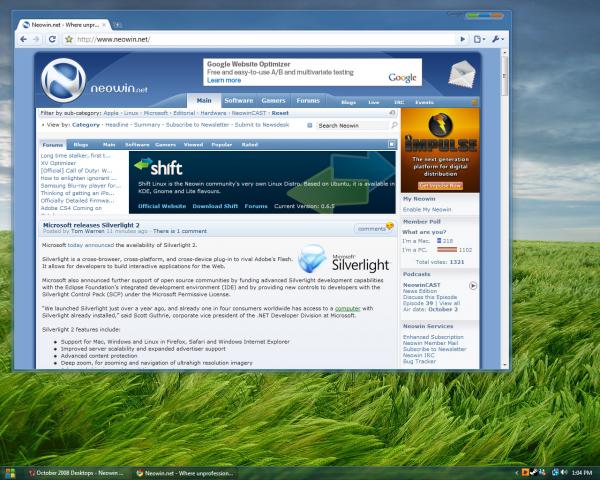Open the envelope mail icon in header
Image resolution: width=600 pixels, height=480 pixels.
coord(462,73)
